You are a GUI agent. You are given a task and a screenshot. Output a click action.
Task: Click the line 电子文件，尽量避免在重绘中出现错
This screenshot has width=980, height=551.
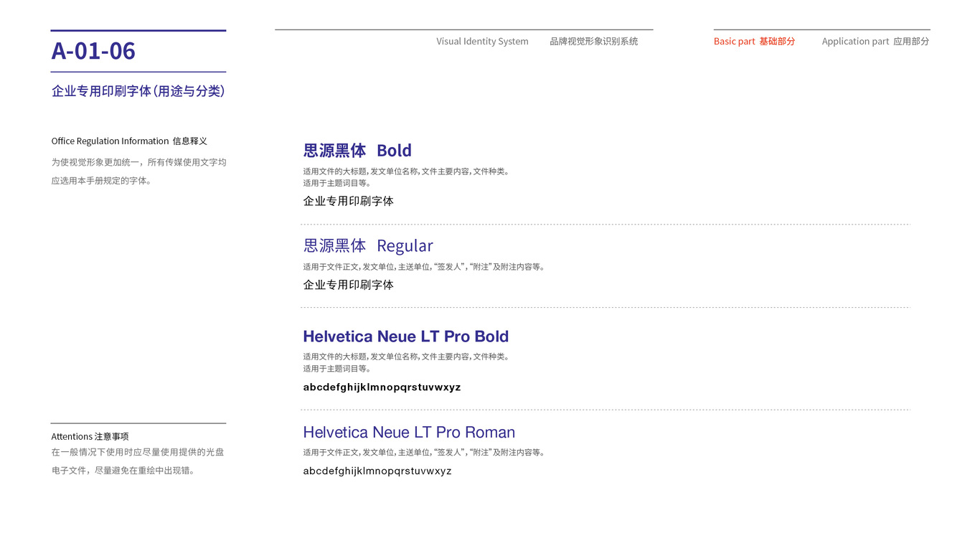coord(123,471)
